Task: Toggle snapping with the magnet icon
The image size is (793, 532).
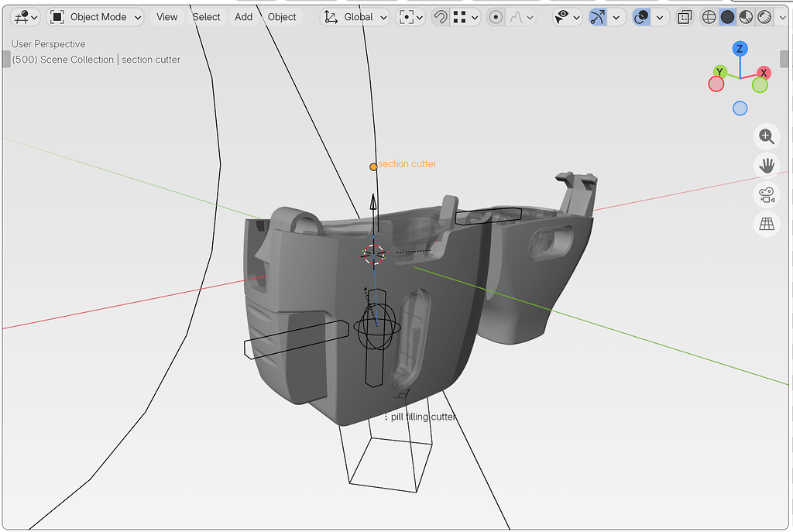Action: [441, 17]
